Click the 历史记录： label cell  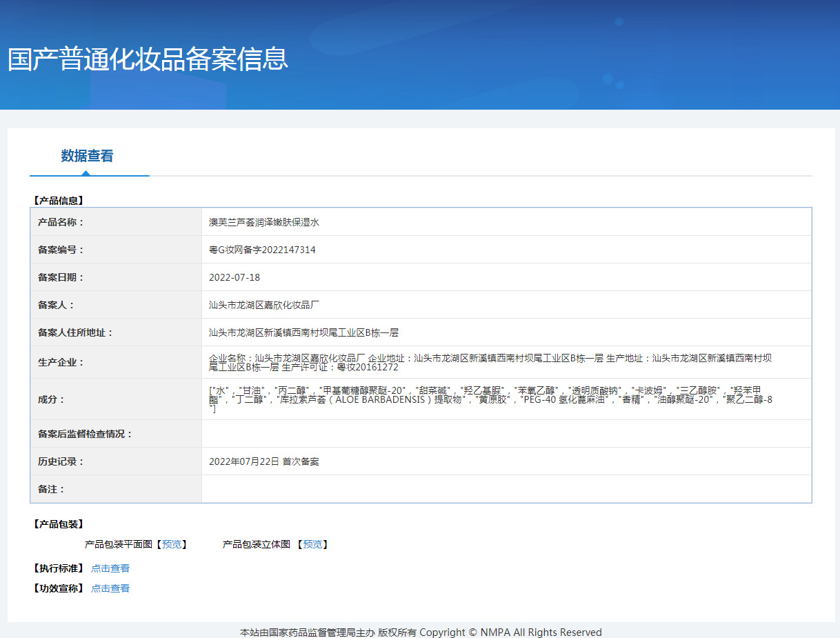pyautogui.click(x=116, y=461)
